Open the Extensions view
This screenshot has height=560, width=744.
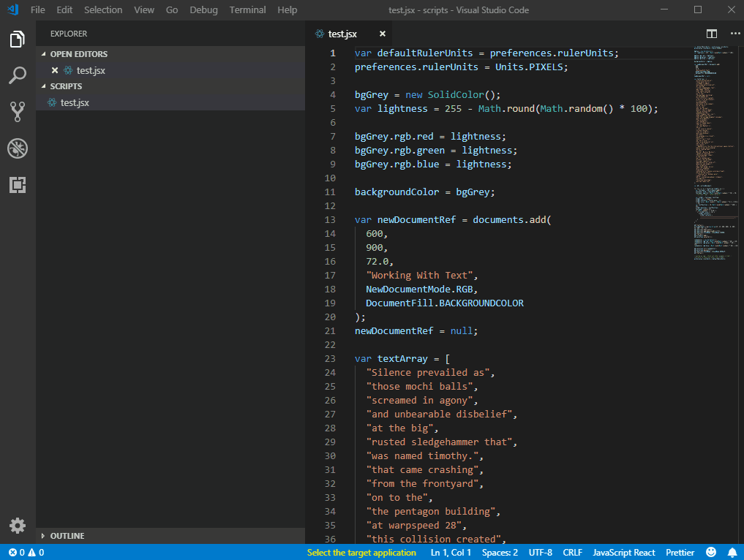18,185
